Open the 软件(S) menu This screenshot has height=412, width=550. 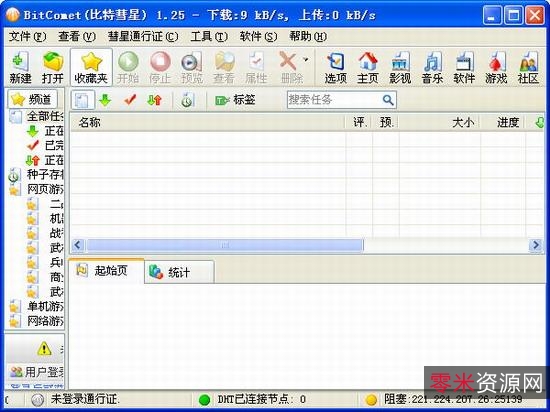(259, 36)
